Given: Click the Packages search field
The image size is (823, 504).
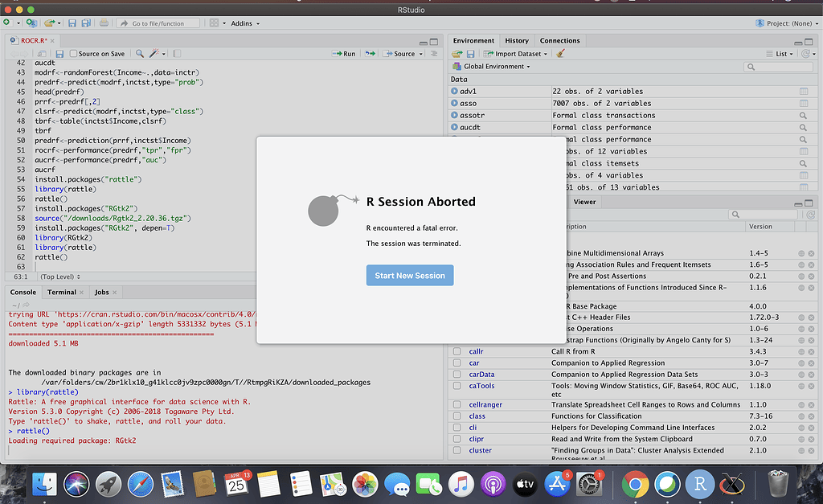Looking at the screenshot, I should click(x=764, y=214).
